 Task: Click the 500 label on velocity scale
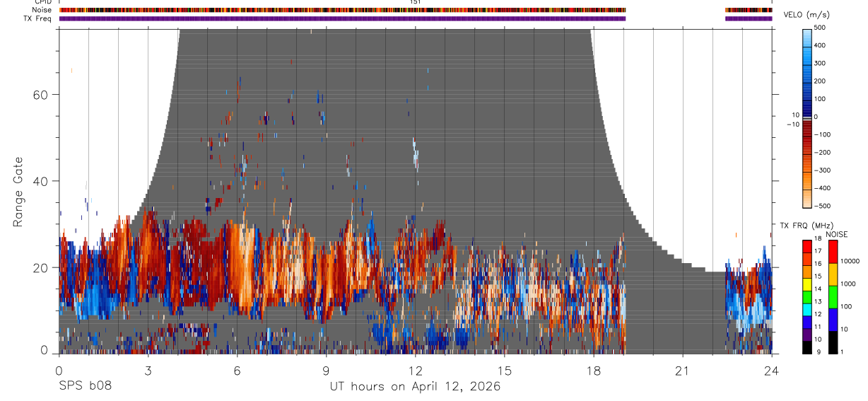820,28
